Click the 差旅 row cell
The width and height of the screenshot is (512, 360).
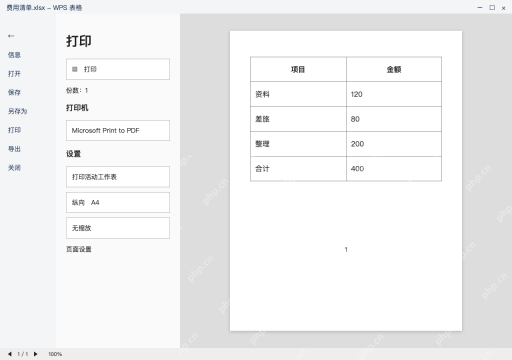(x=298, y=119)
